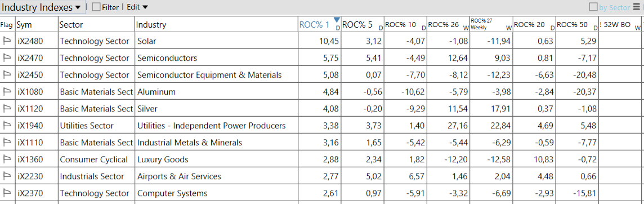Image resolution: width=644 pixels, height=204 pixels.
Task: Flag the Solar industry row
Action: [7, 41]
